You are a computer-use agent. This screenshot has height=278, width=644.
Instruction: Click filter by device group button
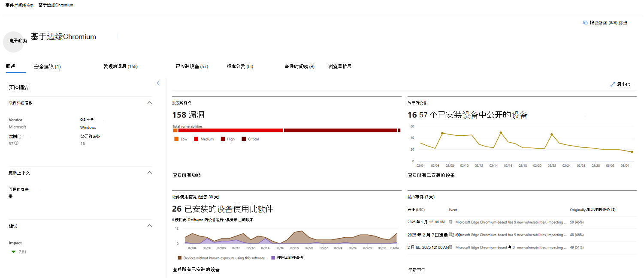(605, 23)
